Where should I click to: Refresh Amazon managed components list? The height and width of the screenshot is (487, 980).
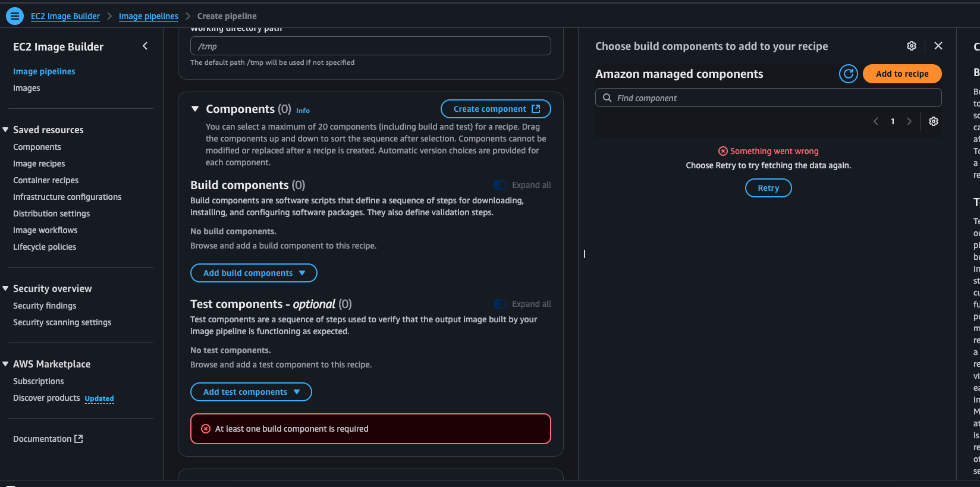pos(849,74)
